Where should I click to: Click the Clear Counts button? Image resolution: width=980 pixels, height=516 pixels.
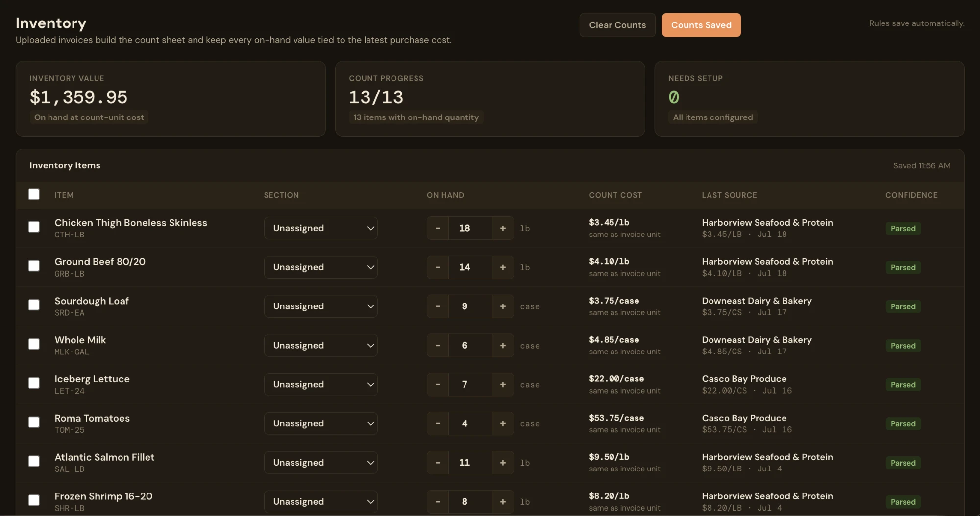(617, 25)
